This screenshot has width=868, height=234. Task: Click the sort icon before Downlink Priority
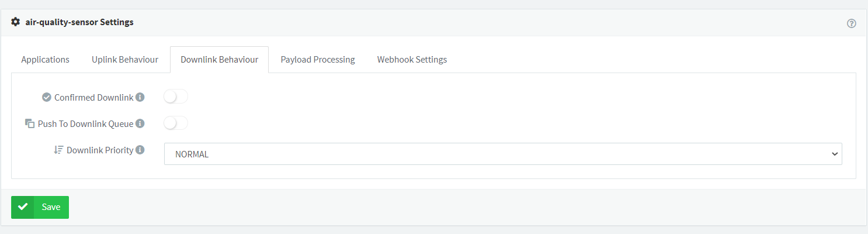58,150
